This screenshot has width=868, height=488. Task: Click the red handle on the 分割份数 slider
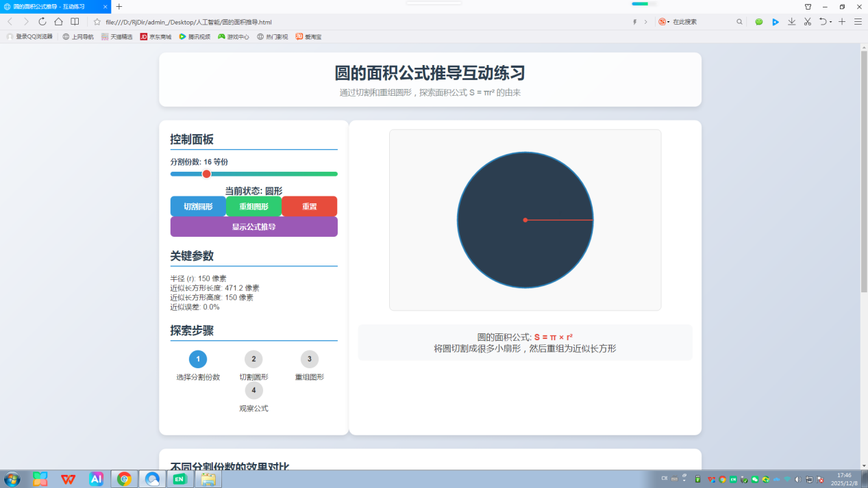coord(206,174)
